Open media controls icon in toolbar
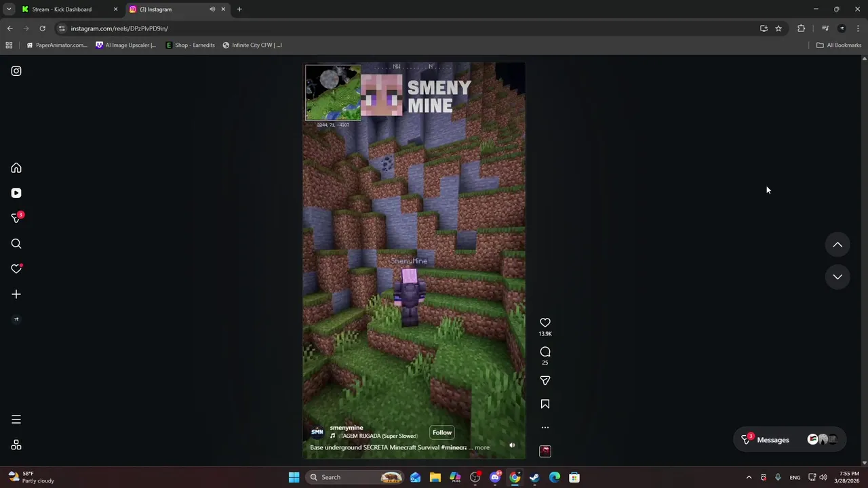868x488 pixels. click(825, 28)
